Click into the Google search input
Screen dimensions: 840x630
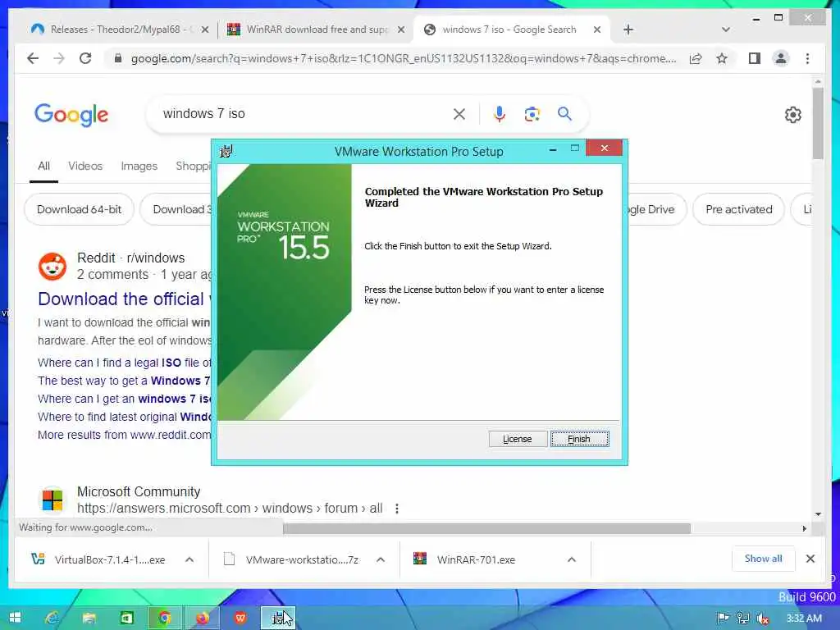[x=305, y=113]
